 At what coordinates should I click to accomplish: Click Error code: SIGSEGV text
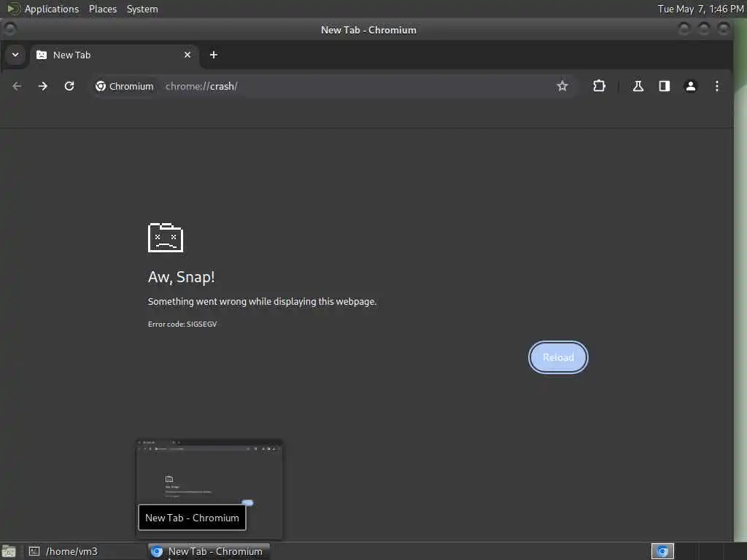click(182, 324)
